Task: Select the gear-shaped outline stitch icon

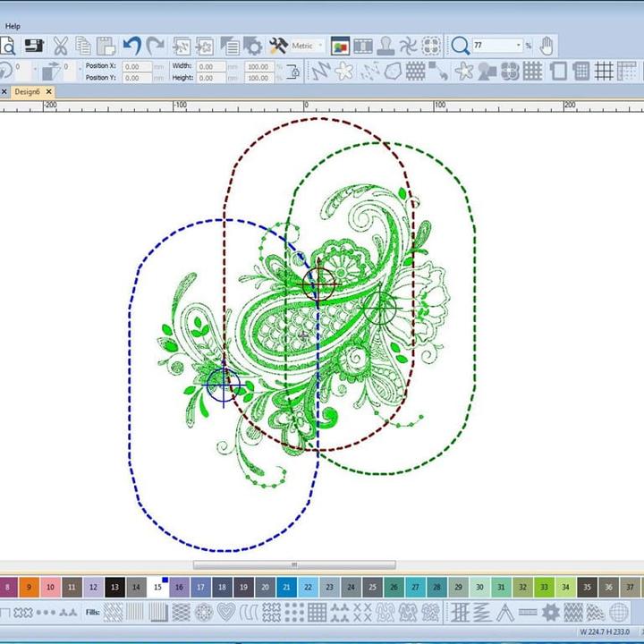Action: coord(550,613)
